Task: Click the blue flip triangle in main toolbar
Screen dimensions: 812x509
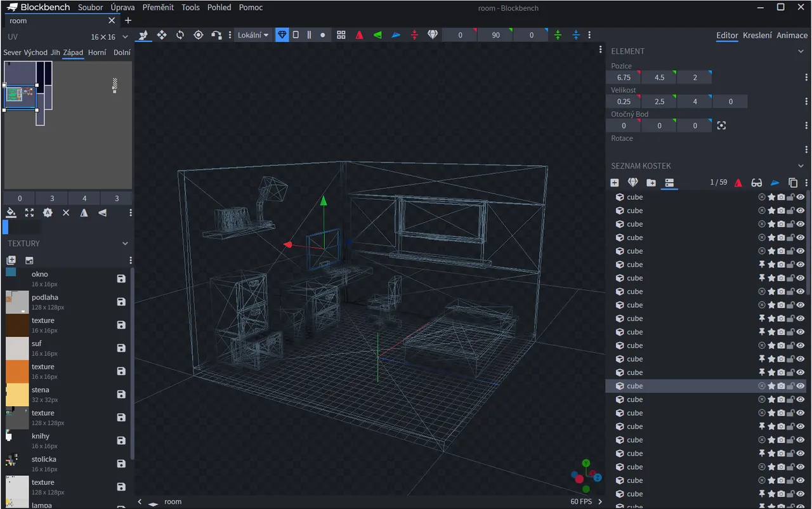Action: coord(396,35)
